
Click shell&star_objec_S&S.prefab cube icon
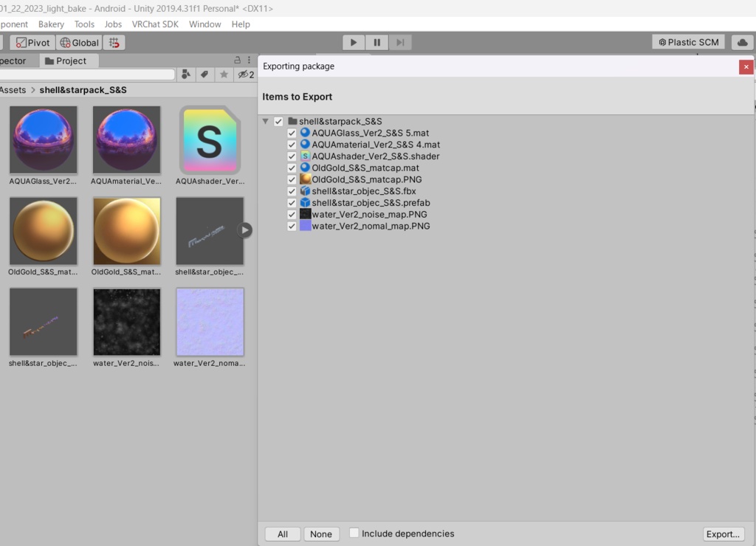click(305, 202)
